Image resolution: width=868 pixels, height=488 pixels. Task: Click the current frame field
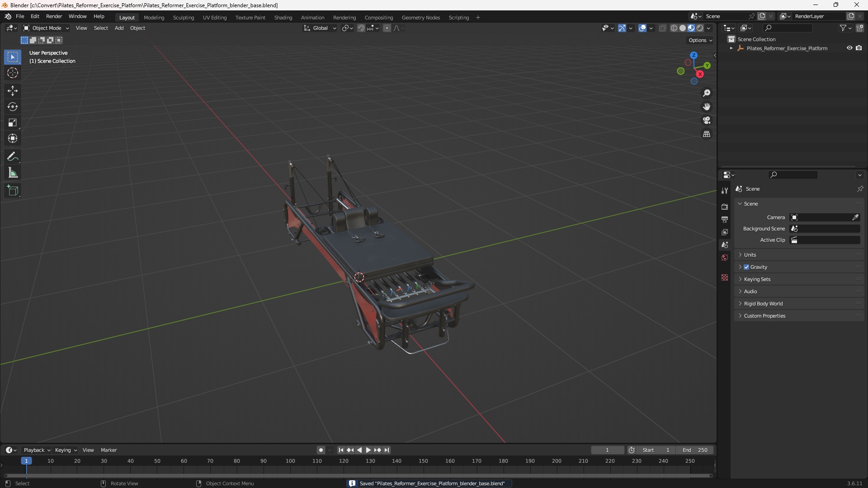[x=607, y=450]
